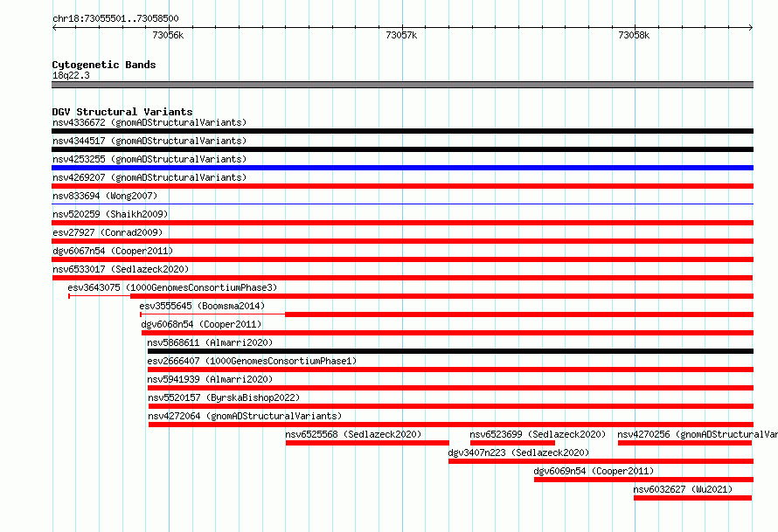Click the right arrow of the ruler
The width and height of the screenshot is (778, 532).
click(x=751, y=28)
